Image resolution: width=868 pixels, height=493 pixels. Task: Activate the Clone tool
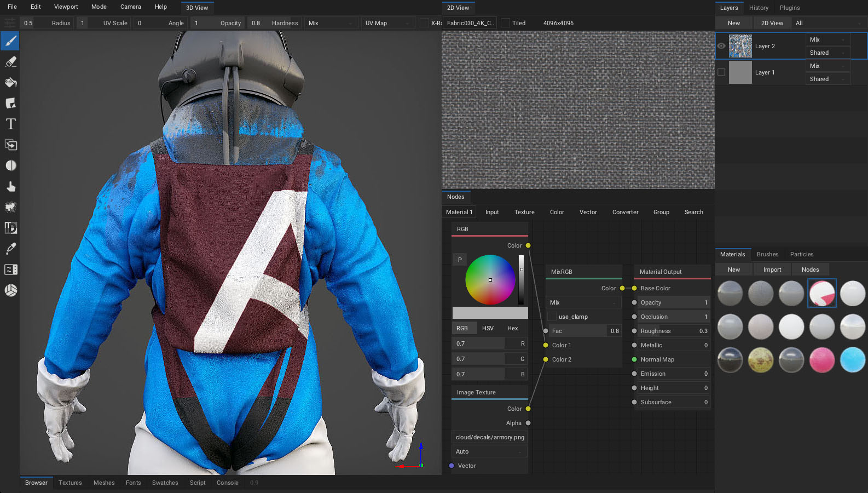point(10,145)
